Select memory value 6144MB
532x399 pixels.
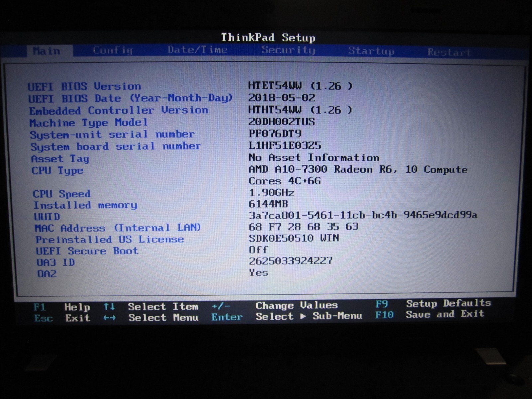268,204
